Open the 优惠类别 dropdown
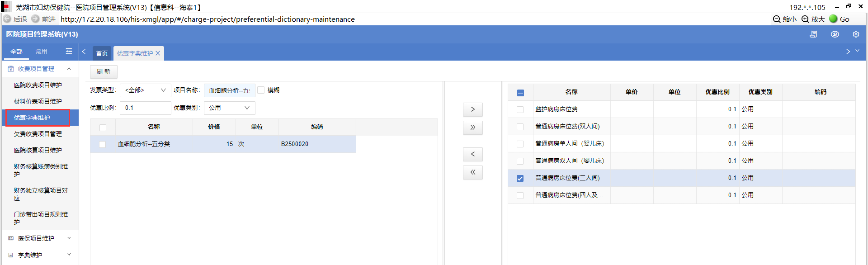868x265 pixels. [x=229, y=108]
